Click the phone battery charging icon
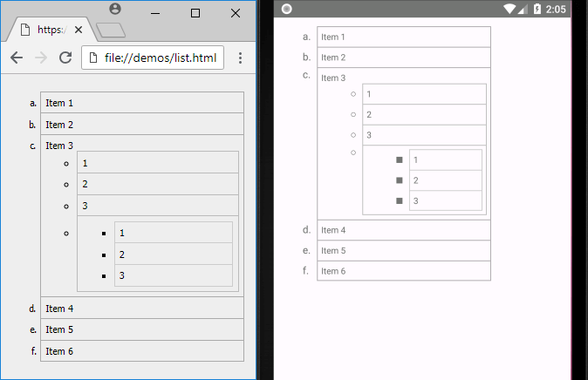 [x=537, y=9]
